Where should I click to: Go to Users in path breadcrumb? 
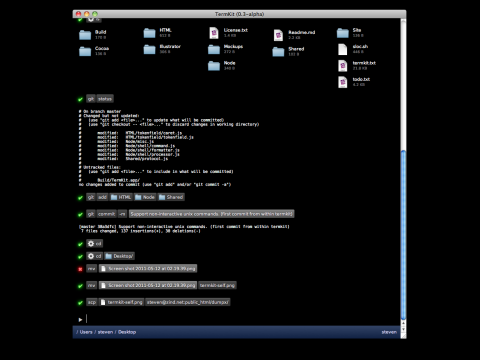pyautogui.click(x=86, y=332)
